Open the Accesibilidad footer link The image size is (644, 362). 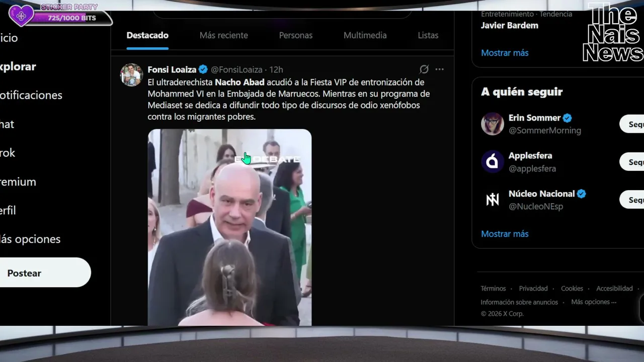(614, 289)
